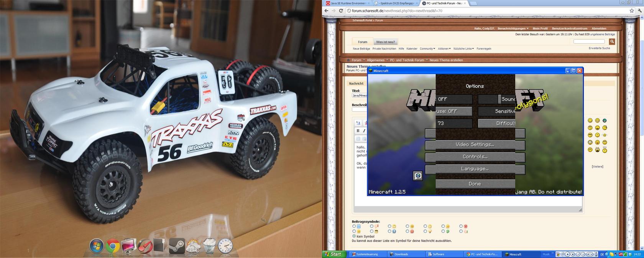Expand the Benachrichtigungen dropdown
644x258 pixels.
pyautogui.click(x=513, y=28)
